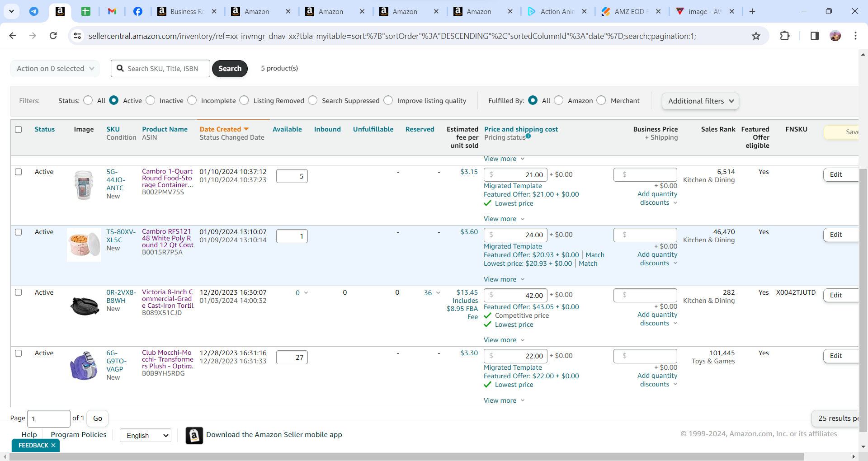868x461 pixels.
Task: Select the checkbox for SKU TS-80XV-XL5C
Action: [x=19, y=232]
